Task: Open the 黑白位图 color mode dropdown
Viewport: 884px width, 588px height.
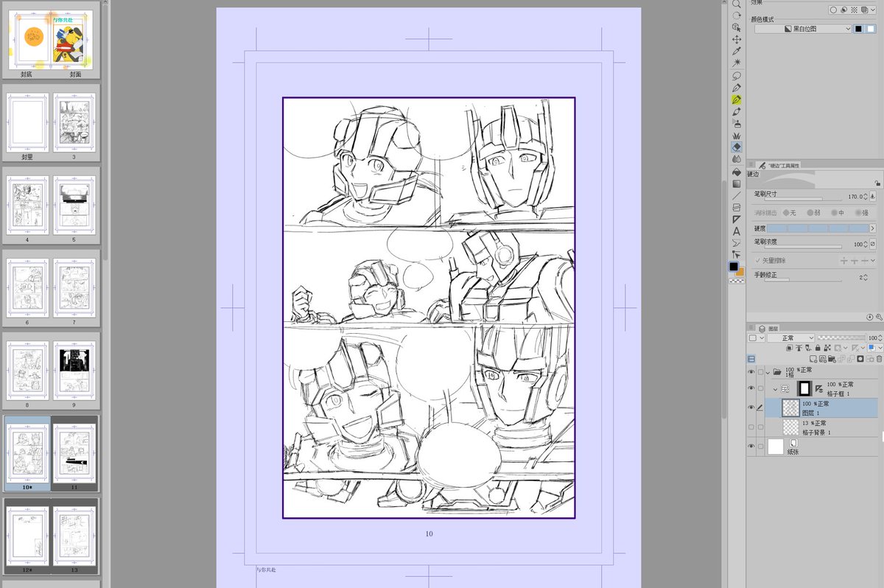Action: tap(803, 29)
